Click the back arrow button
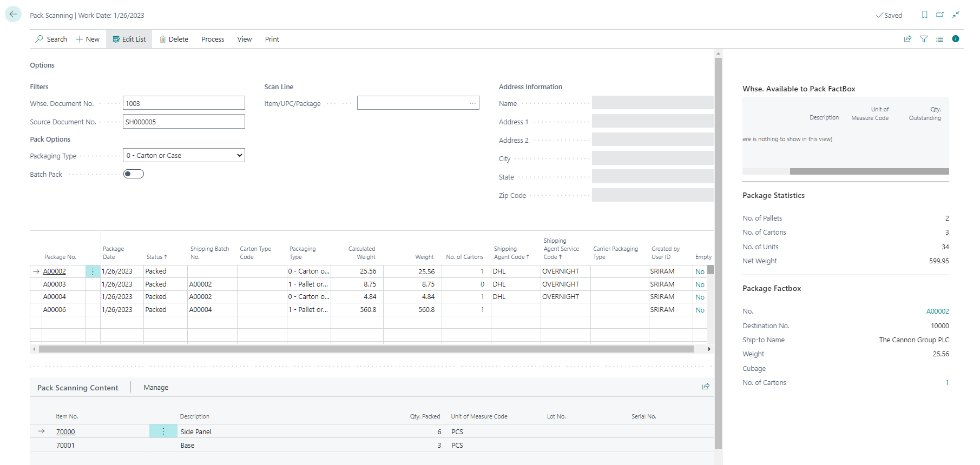Viewport: 980px width, 465px height. tap(13, 15)
